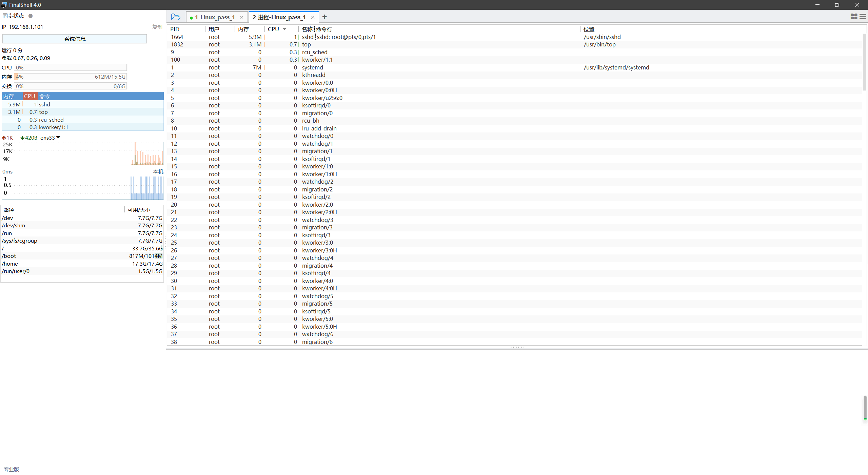Click the 复制 link next to IP

pos(157,27)
